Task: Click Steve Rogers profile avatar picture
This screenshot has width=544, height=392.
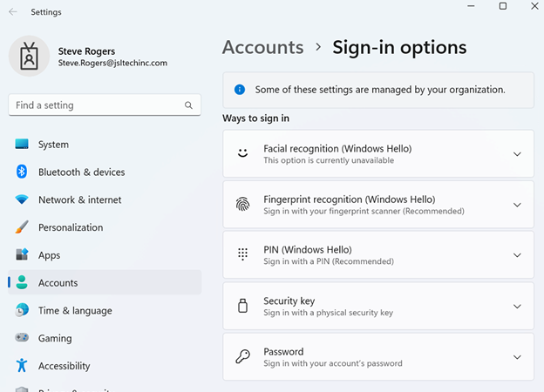Action: pyautogui.click(x=29, y=56)
